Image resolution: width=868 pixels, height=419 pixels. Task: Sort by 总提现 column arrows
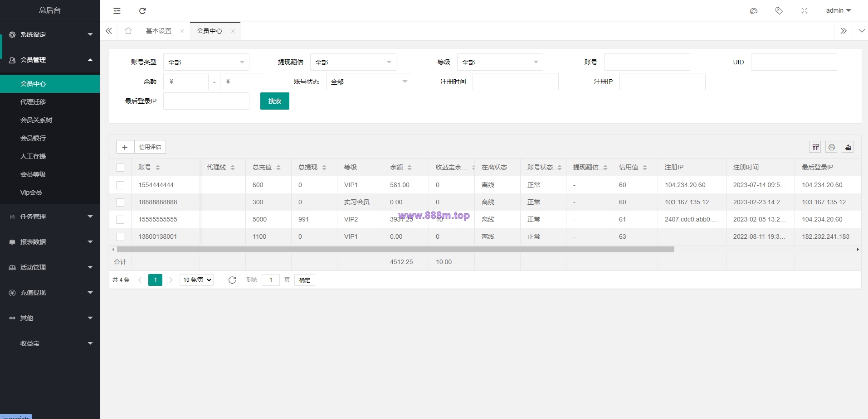coord(324,168)
